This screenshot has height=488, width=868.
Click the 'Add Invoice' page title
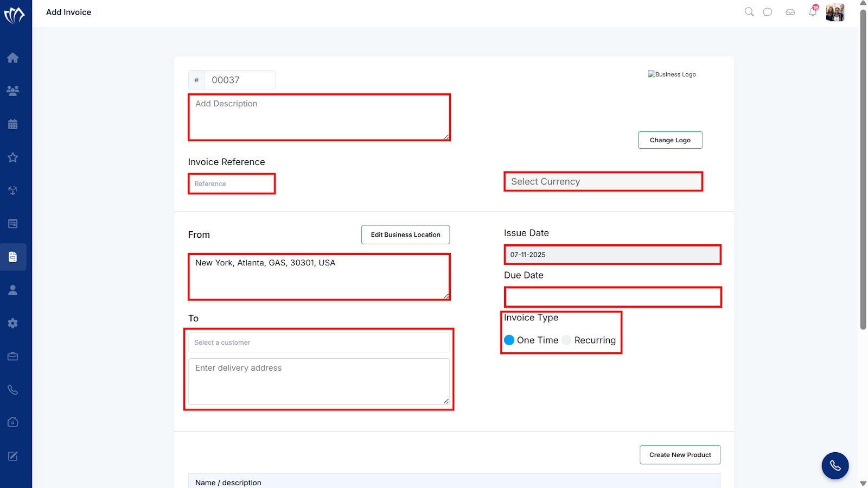pyautogui.click(x=68, y=12)
